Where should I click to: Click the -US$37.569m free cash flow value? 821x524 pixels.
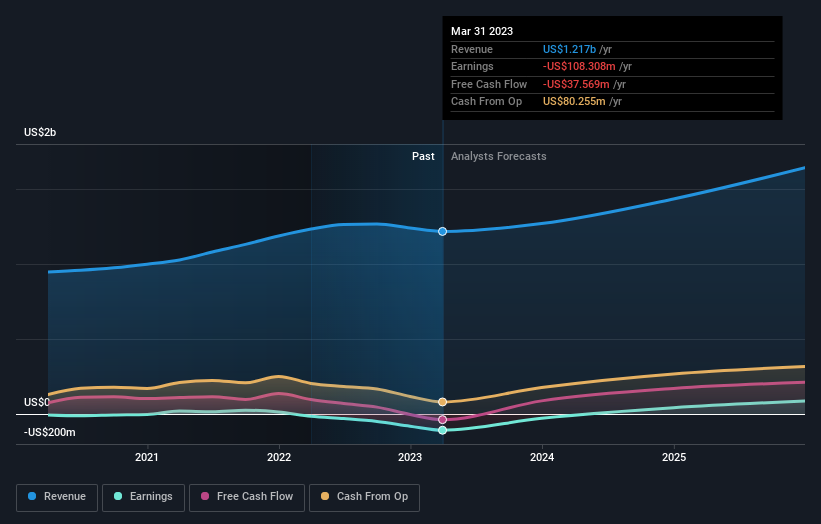coord(576,84)
